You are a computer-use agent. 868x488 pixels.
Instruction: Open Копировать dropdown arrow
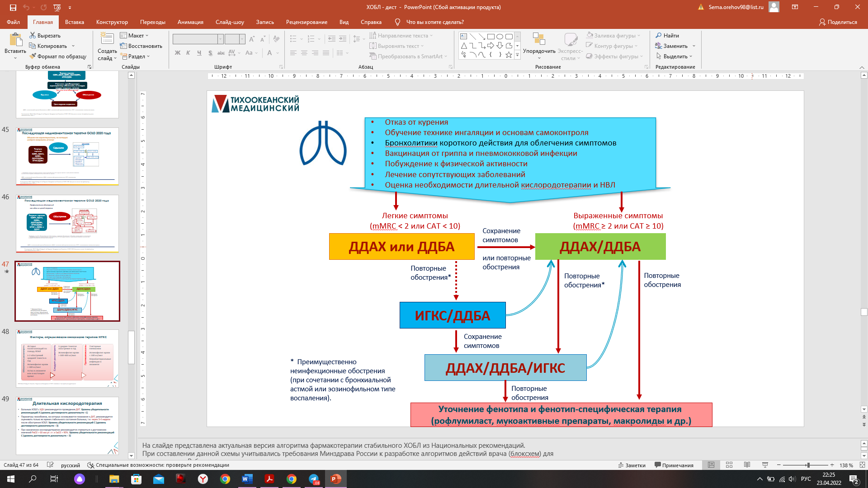coord(73,46)
